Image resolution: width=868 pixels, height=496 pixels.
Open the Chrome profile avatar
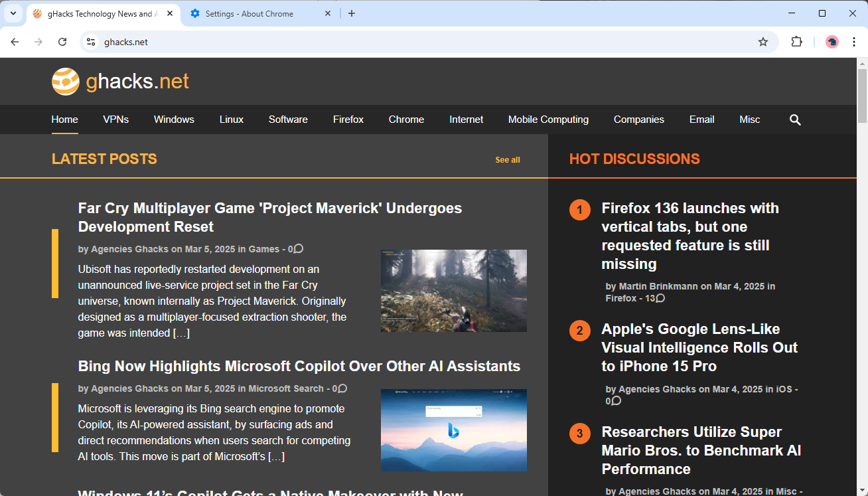coord(832,42)
